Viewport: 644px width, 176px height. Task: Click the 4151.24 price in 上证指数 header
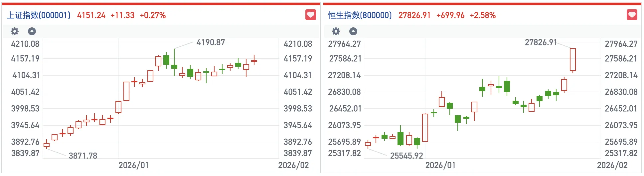click(91, 15)
